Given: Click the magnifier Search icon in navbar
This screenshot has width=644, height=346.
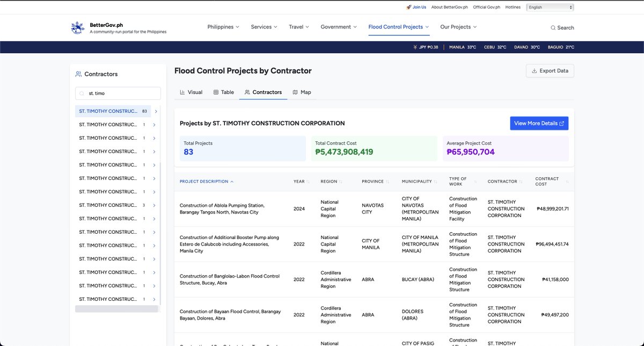Looking at the screenshot, I should tap(553, 28).
